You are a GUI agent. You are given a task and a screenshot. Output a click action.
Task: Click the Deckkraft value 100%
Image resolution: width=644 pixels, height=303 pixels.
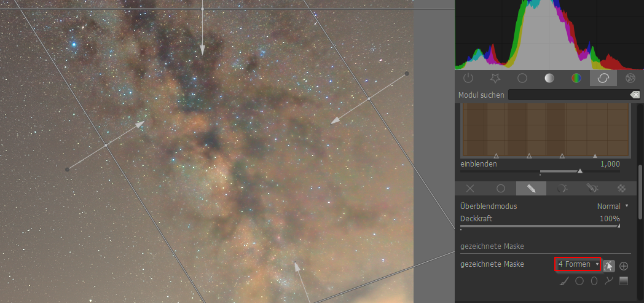point(610,218)
